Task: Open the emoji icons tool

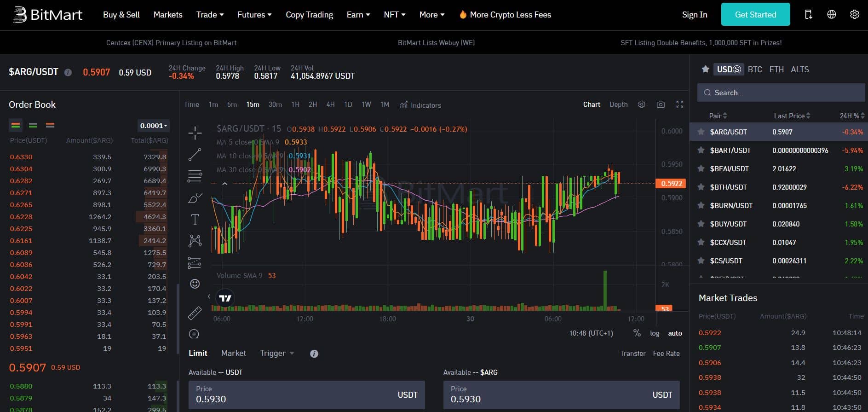Action: click(195, 284)
